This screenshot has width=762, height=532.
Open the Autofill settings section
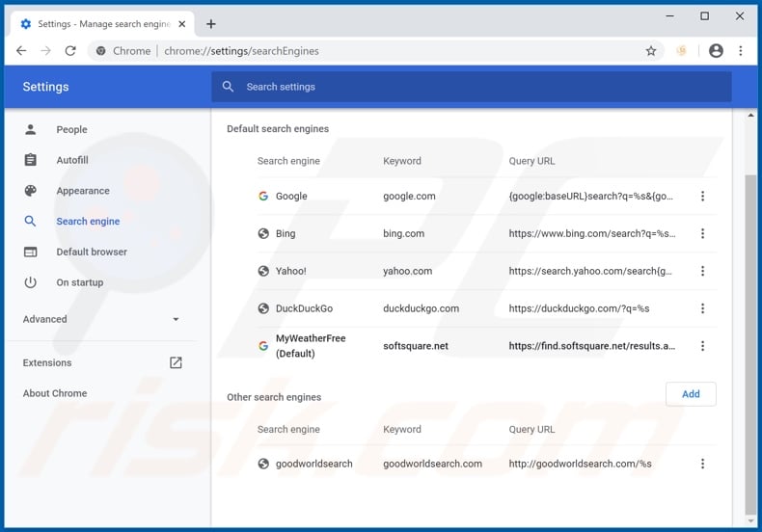(72, 160)
